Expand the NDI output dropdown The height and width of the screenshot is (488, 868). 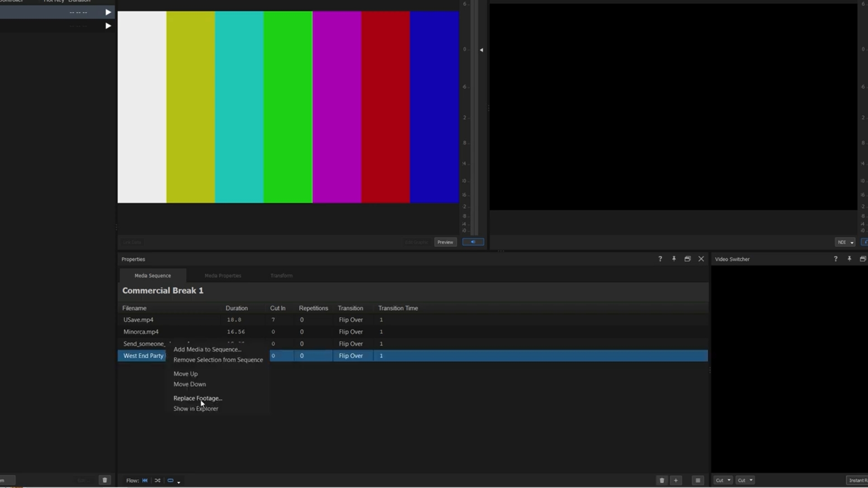coord(845,242)
